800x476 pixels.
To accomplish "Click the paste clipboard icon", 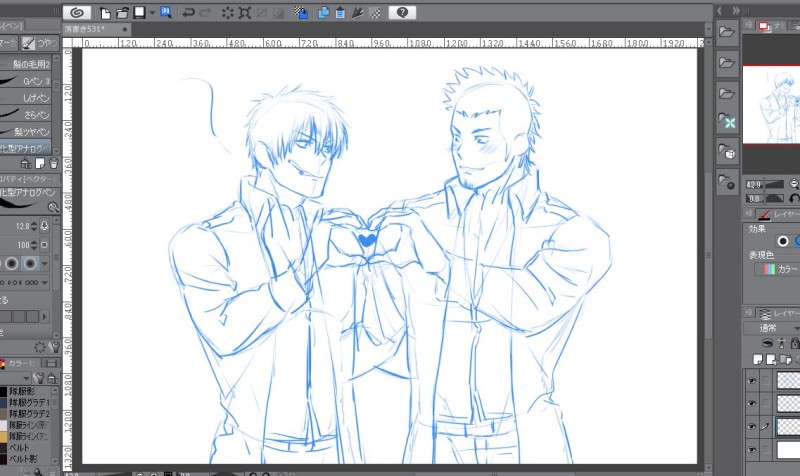I will [x=340, y=13].
